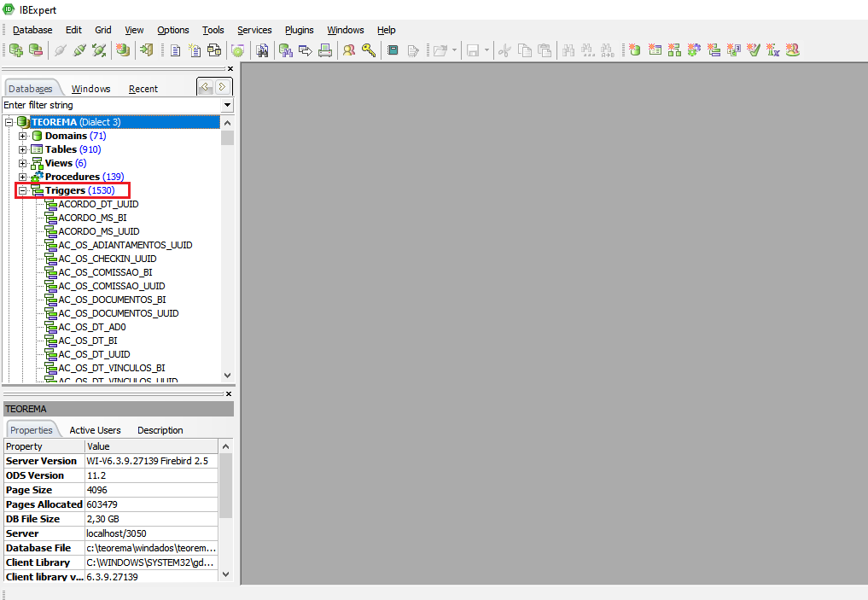Click the New Role users icon
This screenshot has width=868, height=600.
[x=793, y=50]
